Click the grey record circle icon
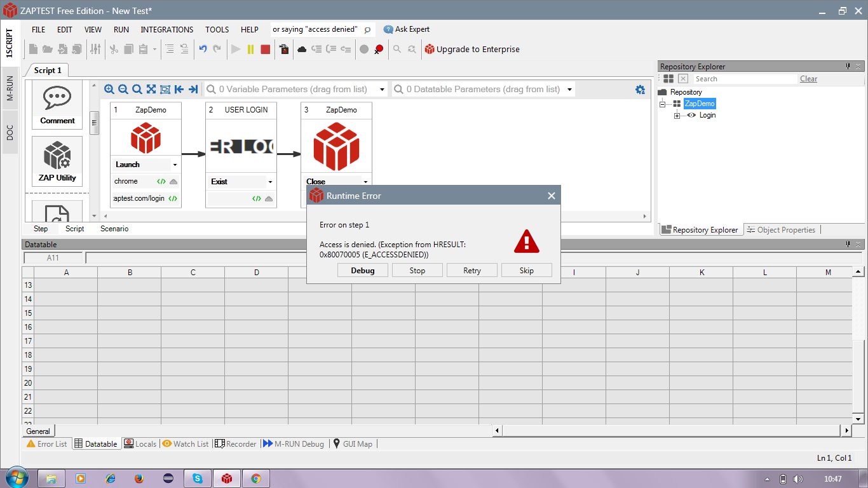 364,49
